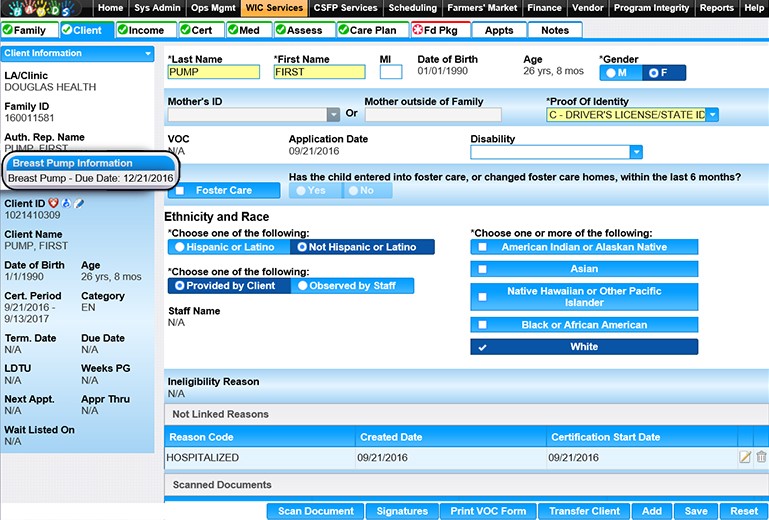Check the Foster Care checkbox

180,190
